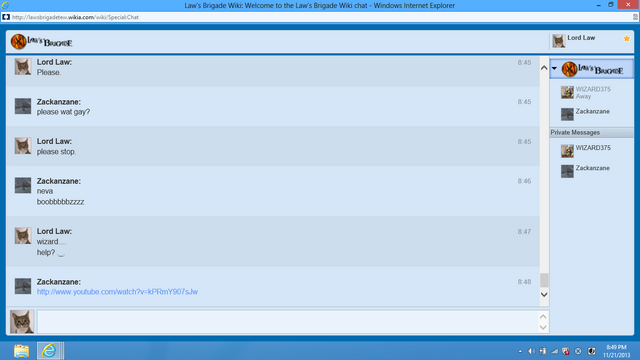
Task: Click Lord Law username in header
Action: 581,38
